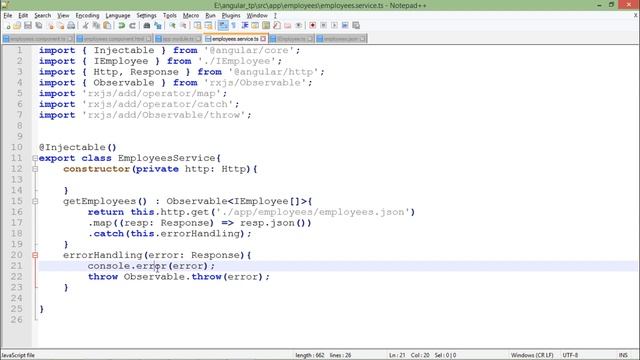Image resolution: width=640 pixels, height=360 pixels.
Task: Open the Settings menu
Action: click(x=146, y=16)
